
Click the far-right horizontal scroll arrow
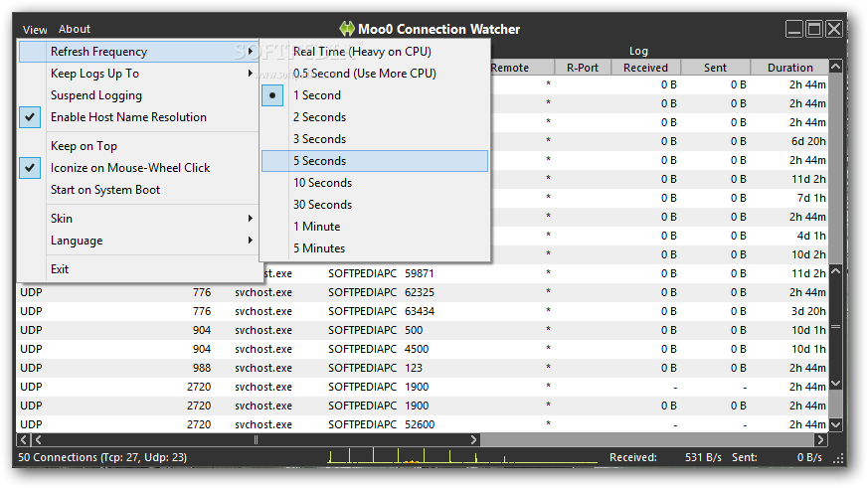tap(820, 440)
